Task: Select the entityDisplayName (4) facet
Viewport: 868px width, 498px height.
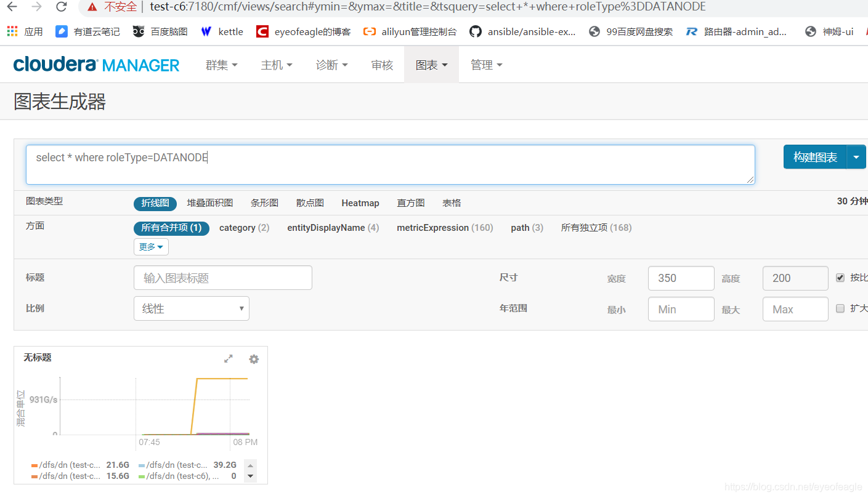Action: (333, 228)
